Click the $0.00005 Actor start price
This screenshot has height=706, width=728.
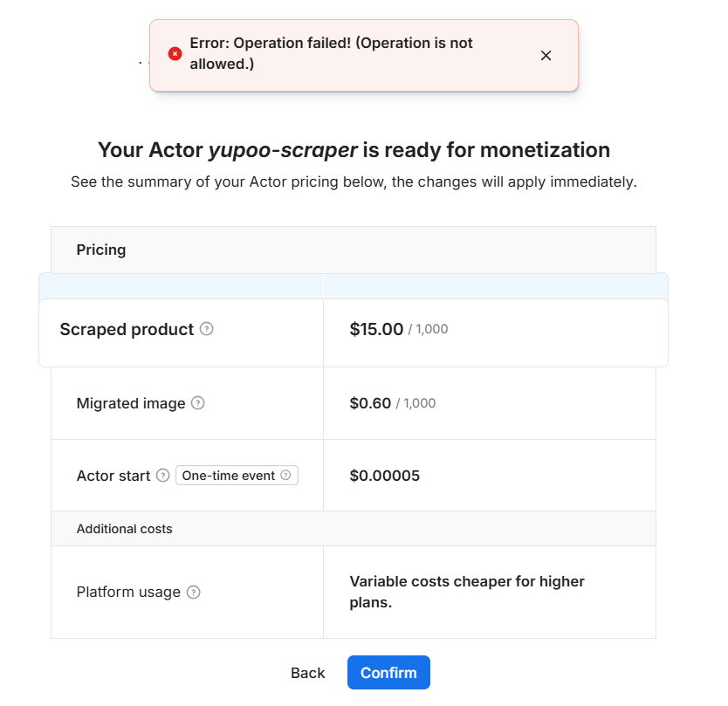384,476
